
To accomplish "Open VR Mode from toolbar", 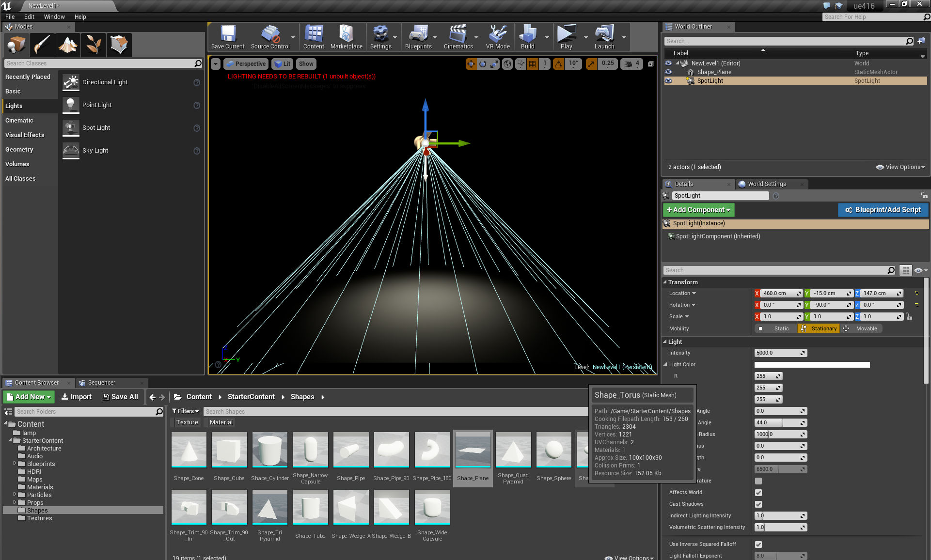I will [498, 37].
